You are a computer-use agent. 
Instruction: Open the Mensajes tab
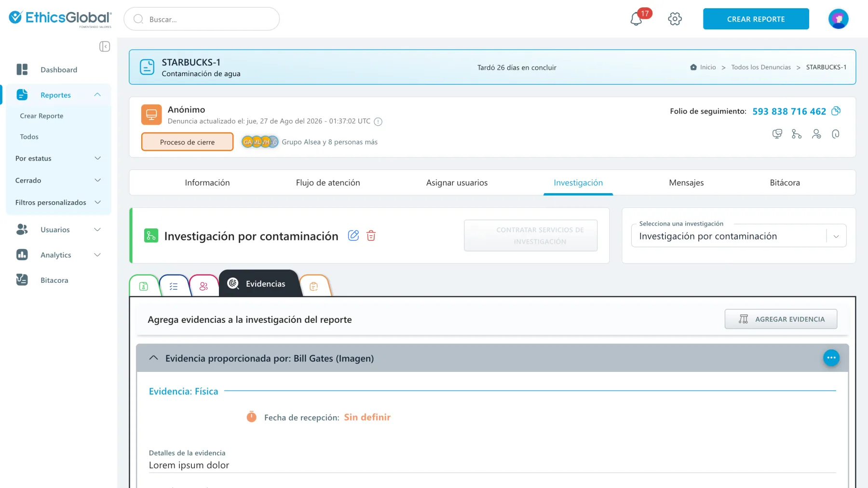(686, 183)
